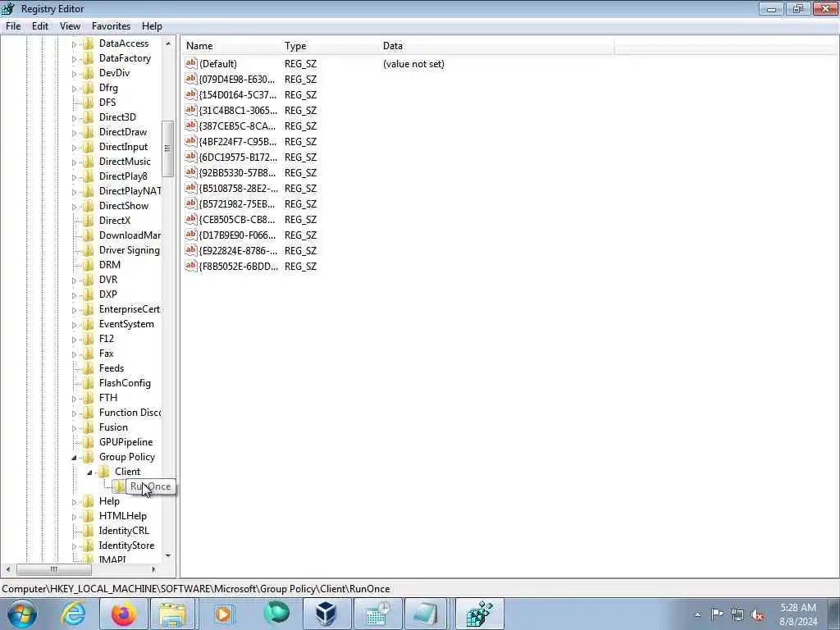Expand the IdentityStore key
840x630 pixels.
pos(74,546)
